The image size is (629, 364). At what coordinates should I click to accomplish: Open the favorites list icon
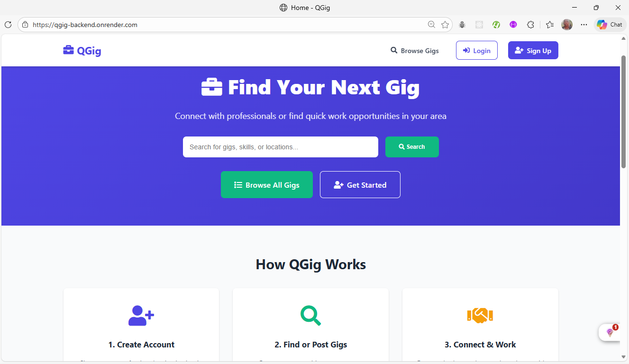pos(550,25)
